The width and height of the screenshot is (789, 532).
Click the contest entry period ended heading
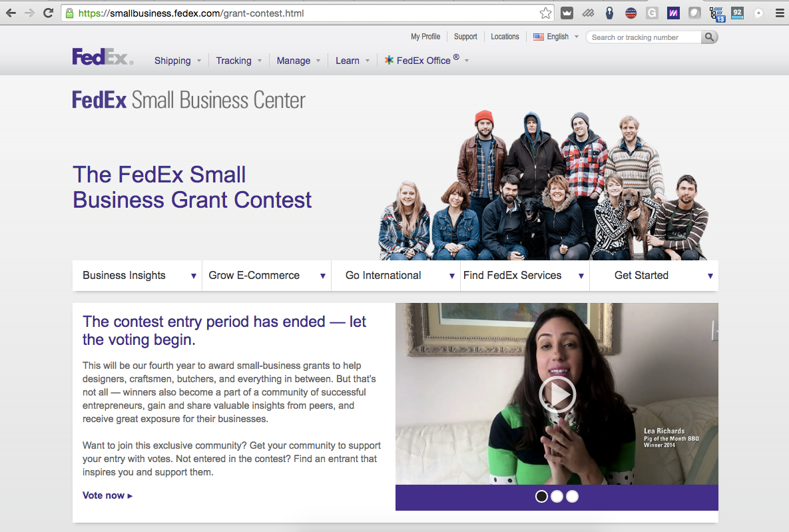224,330
